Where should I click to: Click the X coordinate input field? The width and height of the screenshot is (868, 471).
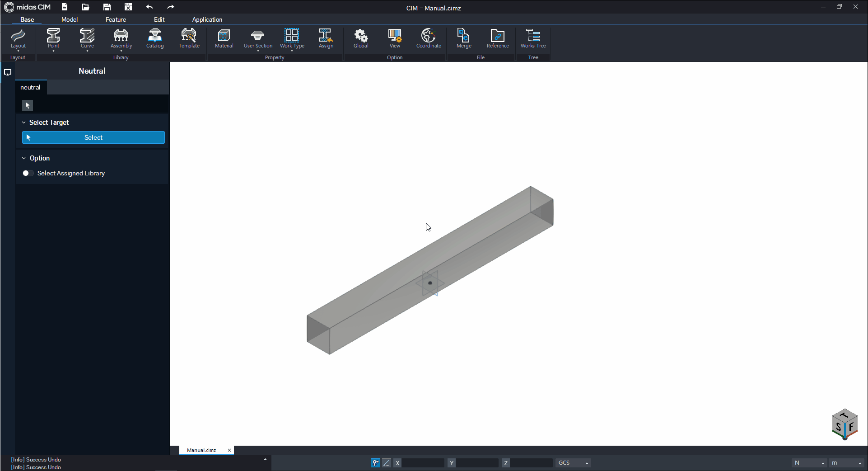click(x=423, y=463)
